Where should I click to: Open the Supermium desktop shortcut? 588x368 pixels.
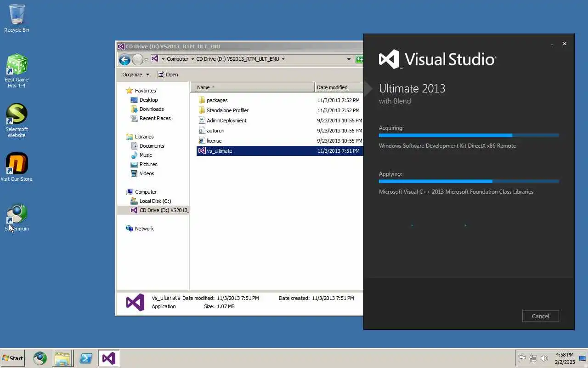pos(17,218)
